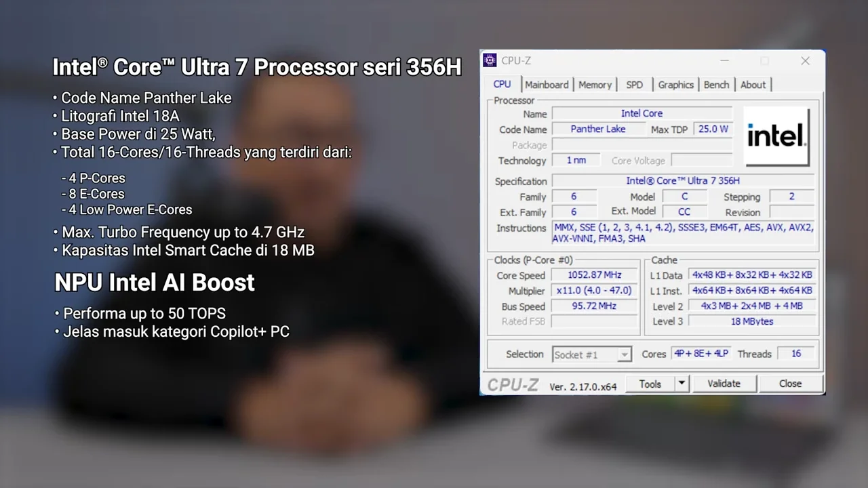
Task: Click the Model value C
Action: tap(684, 197)
